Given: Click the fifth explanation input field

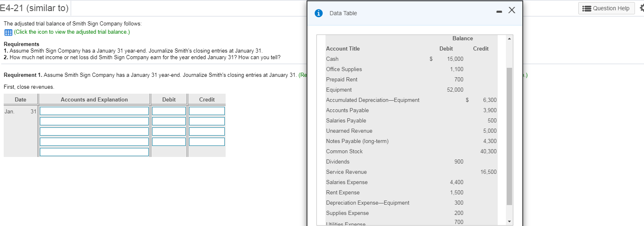Looking at the screenshot, I should pyautogui.click(x=94, y=152).
